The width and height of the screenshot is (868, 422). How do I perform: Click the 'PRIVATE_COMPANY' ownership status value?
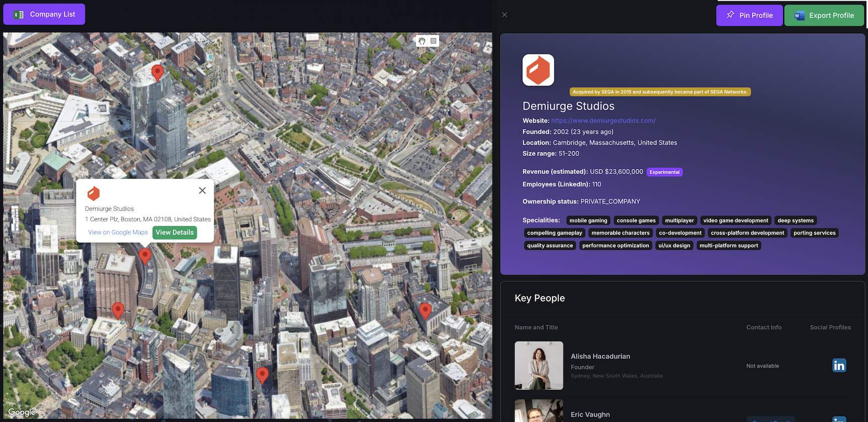pos(610,202)
